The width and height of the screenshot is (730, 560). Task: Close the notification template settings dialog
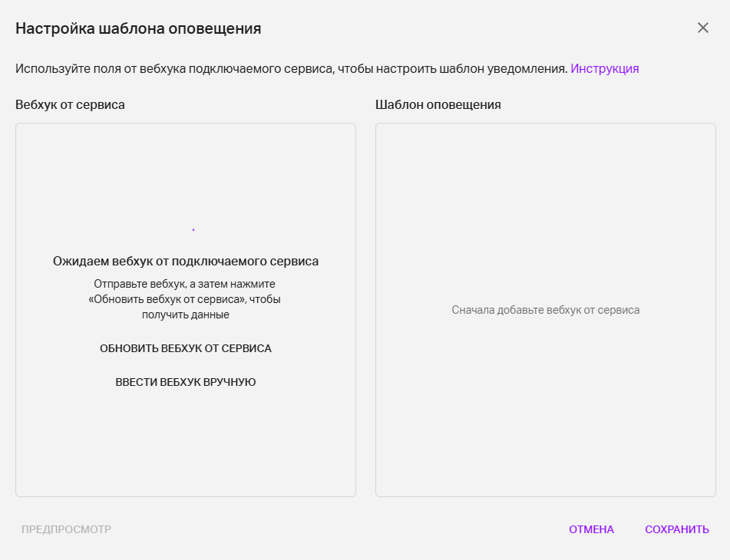click(703, 28)
